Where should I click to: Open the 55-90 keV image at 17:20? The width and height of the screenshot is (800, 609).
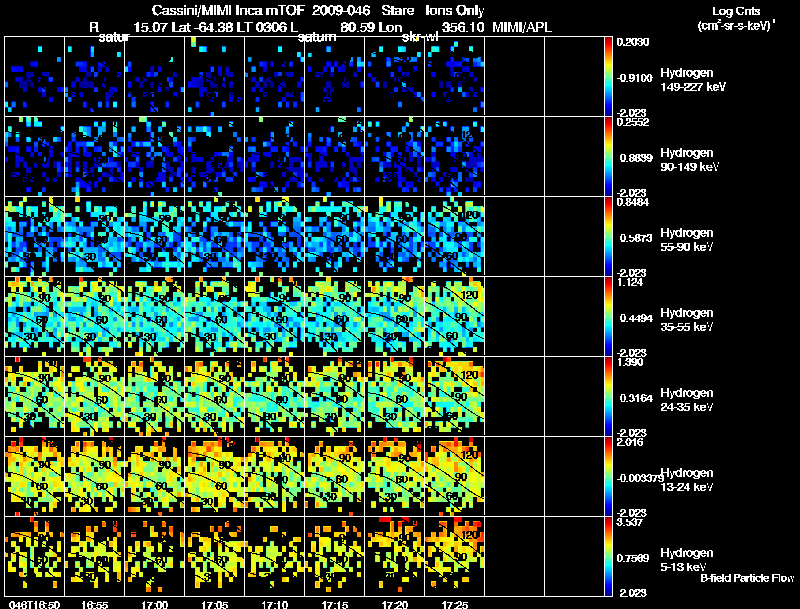(394, 236)
